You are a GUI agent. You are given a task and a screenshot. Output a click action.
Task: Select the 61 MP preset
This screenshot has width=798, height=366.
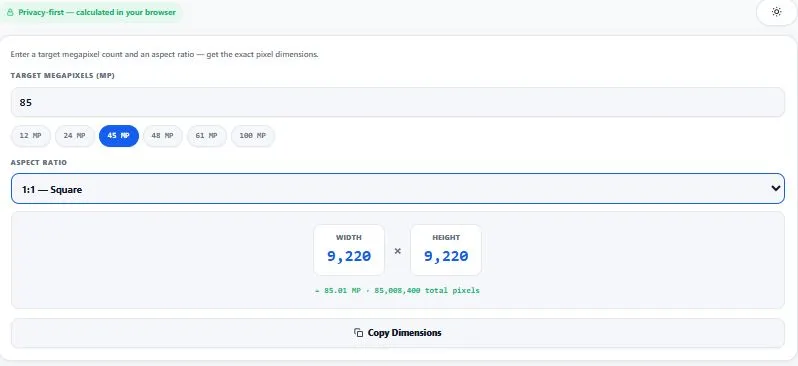[207, 136]
